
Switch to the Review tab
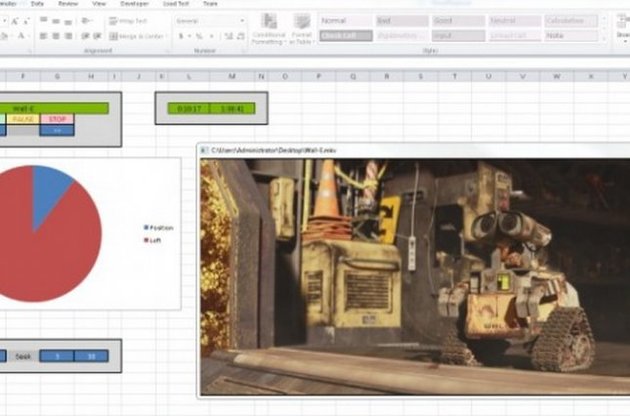[68, 4]
